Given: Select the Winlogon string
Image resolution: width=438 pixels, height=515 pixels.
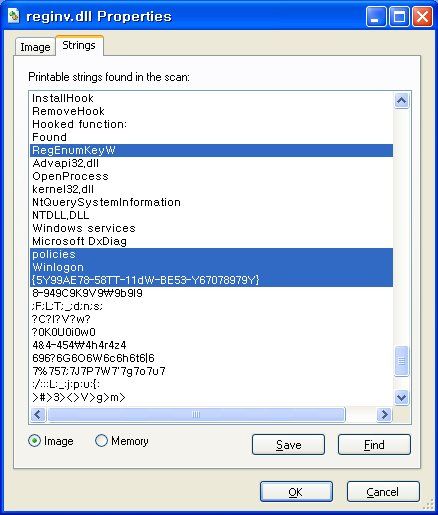Looking at the screenshot, I should 212,267.
